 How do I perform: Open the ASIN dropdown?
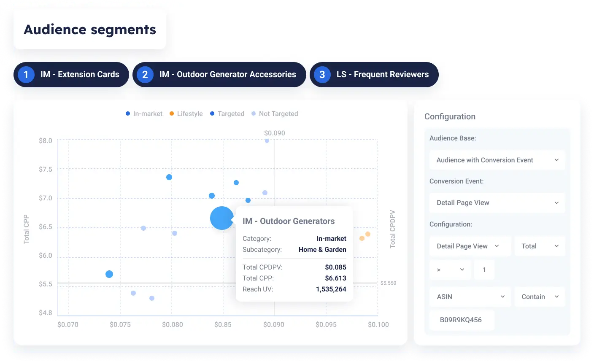[x=470, y=297]
